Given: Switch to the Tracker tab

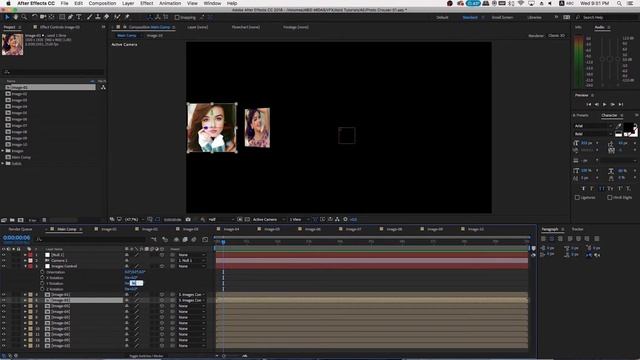Looking at the screenshot, I should click(x=578, y=229).
